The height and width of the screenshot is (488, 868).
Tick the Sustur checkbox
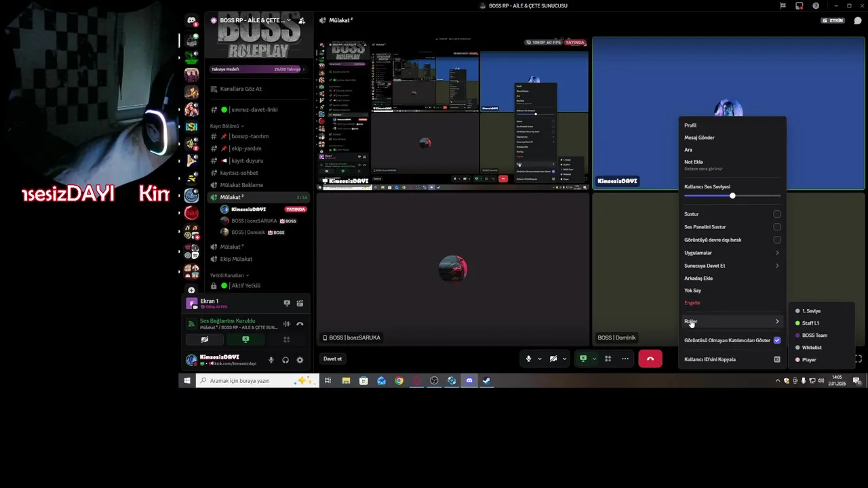[x=777, y=214]
